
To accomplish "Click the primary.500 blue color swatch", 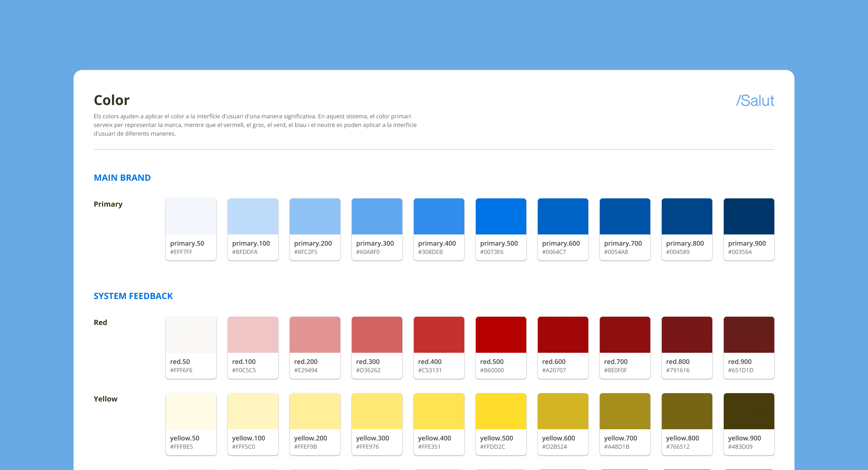I will [501, 216].
